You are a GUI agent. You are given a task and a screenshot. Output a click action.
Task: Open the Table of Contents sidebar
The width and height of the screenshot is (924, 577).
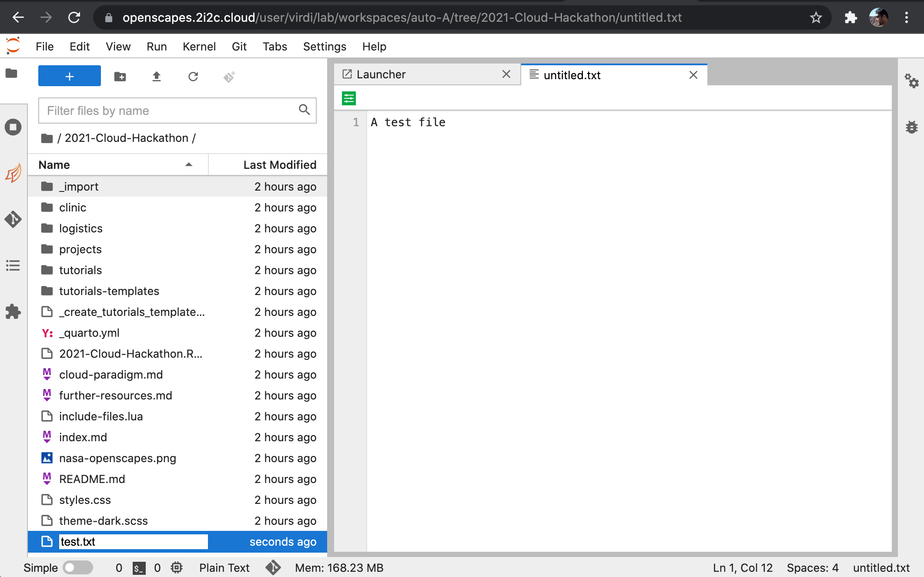13,265
